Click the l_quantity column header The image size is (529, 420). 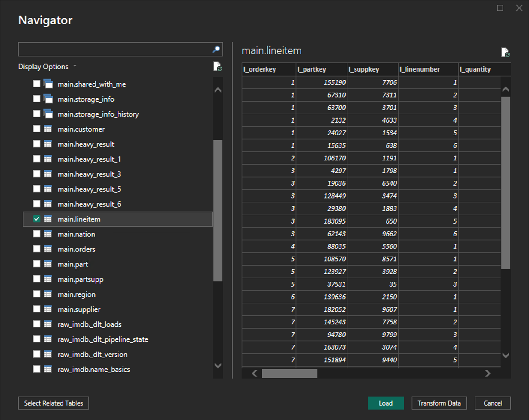[484, 69]
